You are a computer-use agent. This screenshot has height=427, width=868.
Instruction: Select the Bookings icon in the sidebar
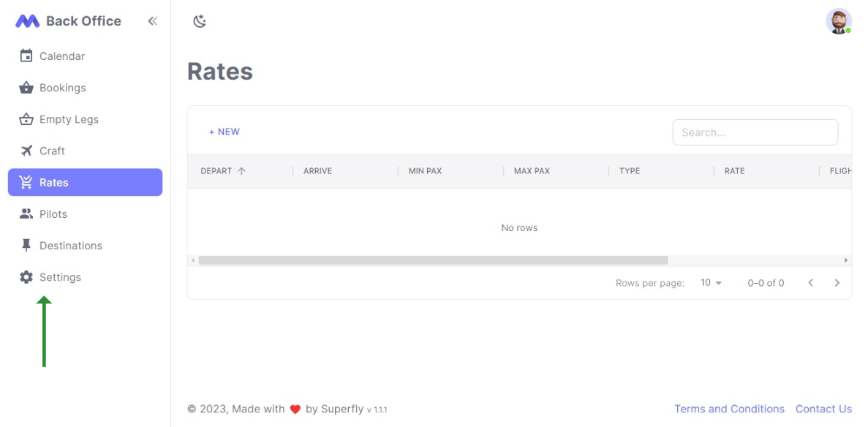tap(27, 87)
